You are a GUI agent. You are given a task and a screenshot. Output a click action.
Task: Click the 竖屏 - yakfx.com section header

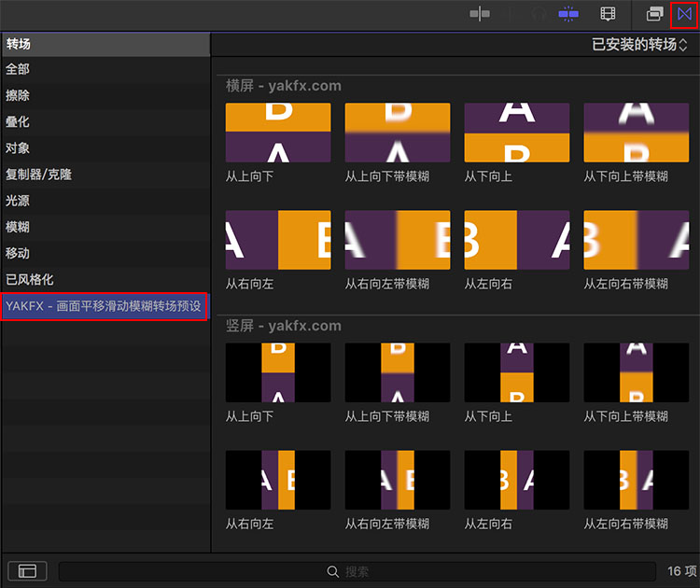(284, 326)
